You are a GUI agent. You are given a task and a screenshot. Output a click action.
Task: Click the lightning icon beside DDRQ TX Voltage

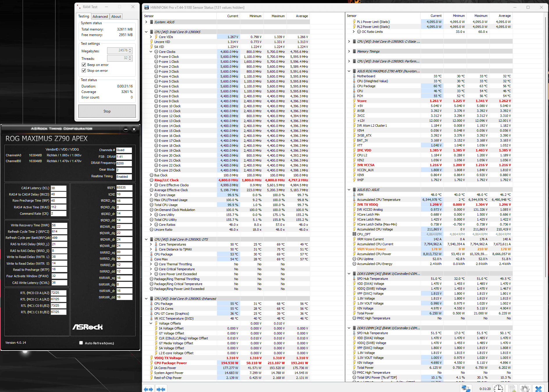click(152, 358)
